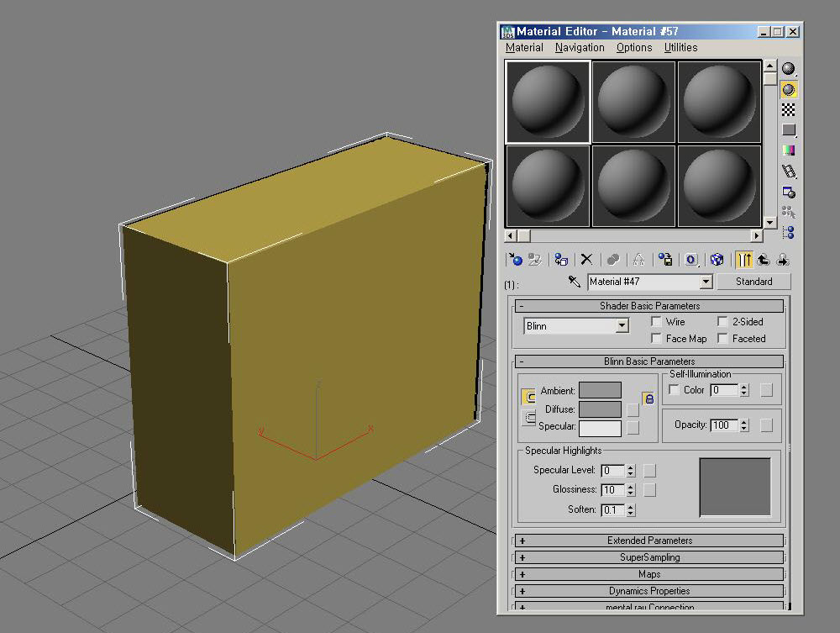Click the Specular Level map button
Image resolution: width=840 pixels, height=633 pixels.
[649, 471]
